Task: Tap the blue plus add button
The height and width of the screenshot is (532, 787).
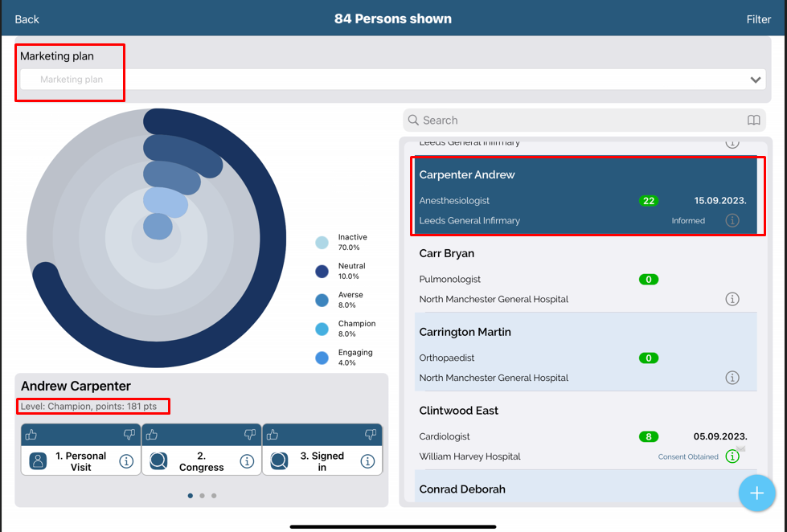Action: tap(756, 493)
